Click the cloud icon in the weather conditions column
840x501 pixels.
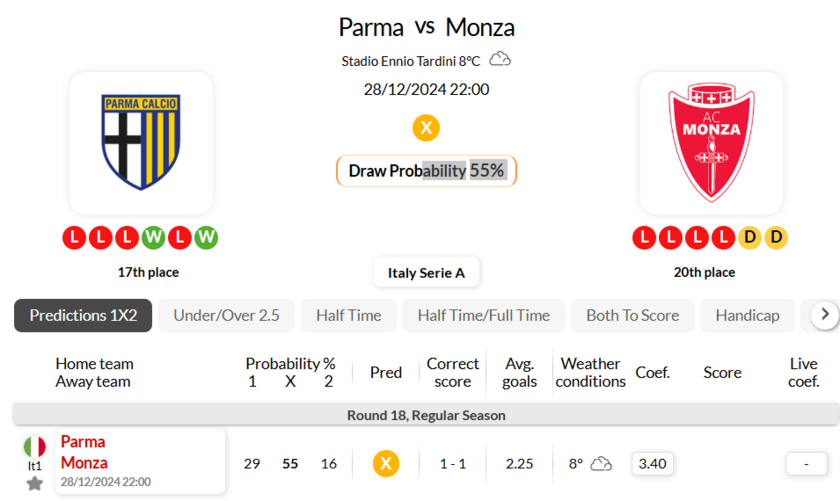601,464
